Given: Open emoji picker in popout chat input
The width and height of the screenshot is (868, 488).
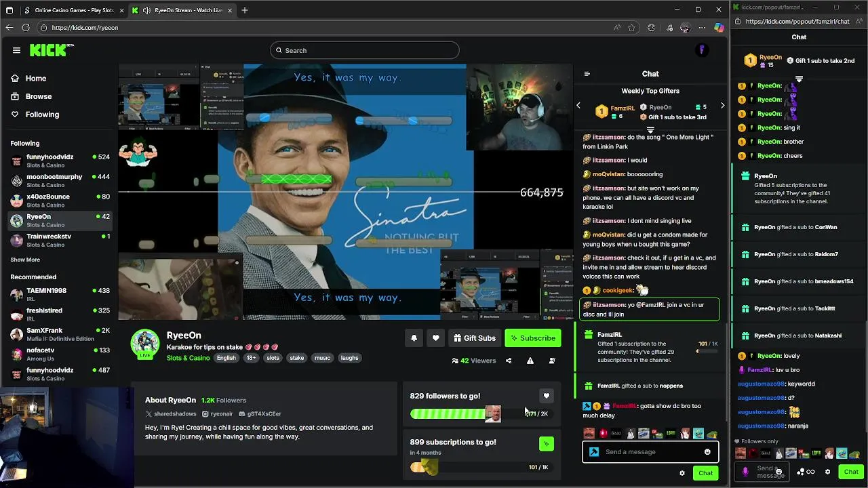Looking at the screenshot, I should tap(779, 472).
